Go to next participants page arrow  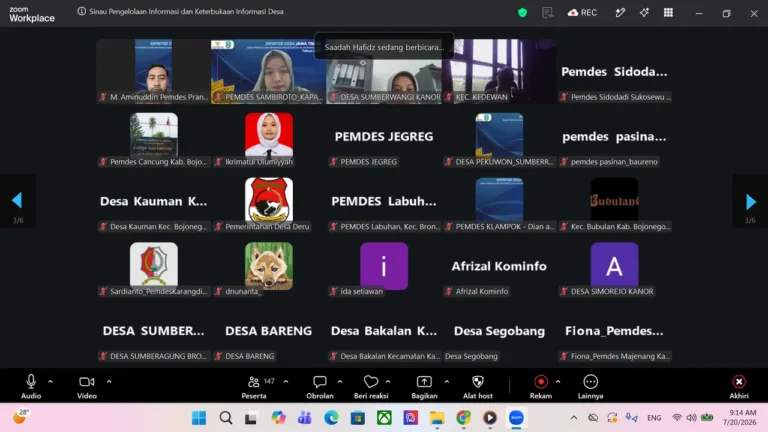[750, 201]
